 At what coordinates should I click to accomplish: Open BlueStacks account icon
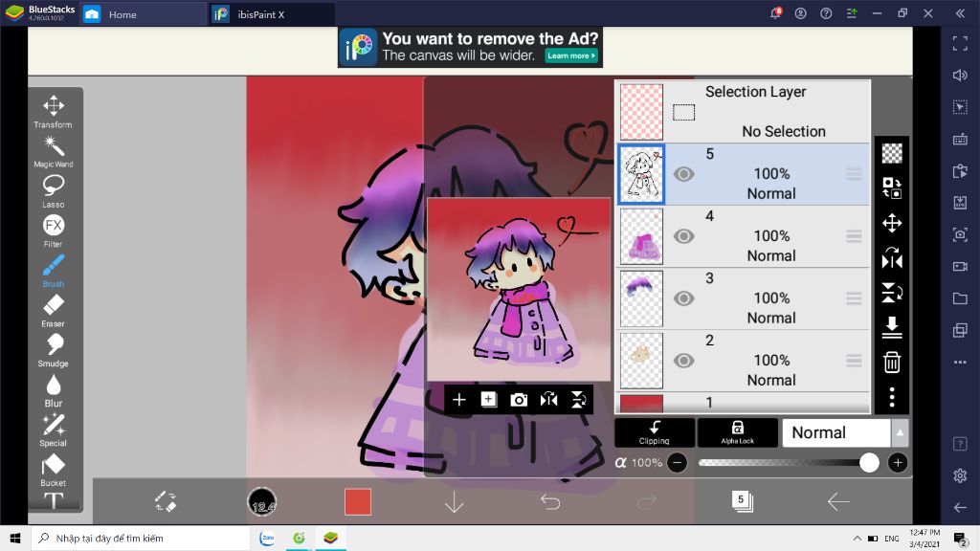[x=801, y=13]
